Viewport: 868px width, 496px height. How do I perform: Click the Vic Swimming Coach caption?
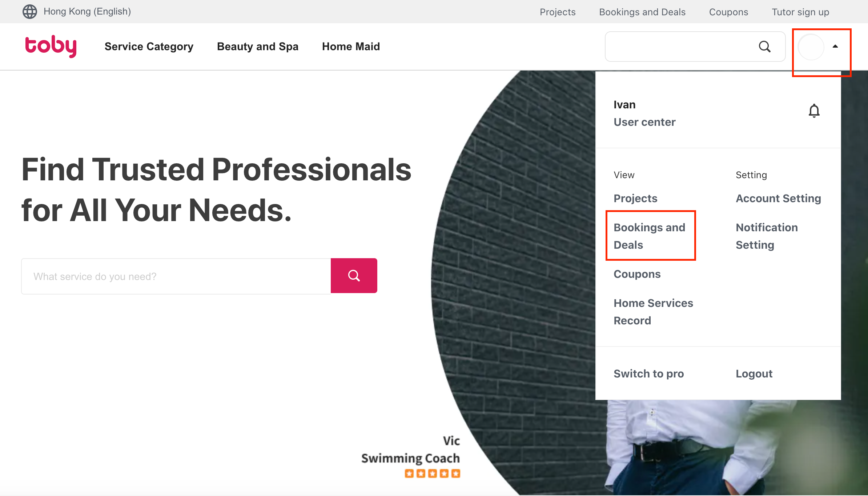411,449
